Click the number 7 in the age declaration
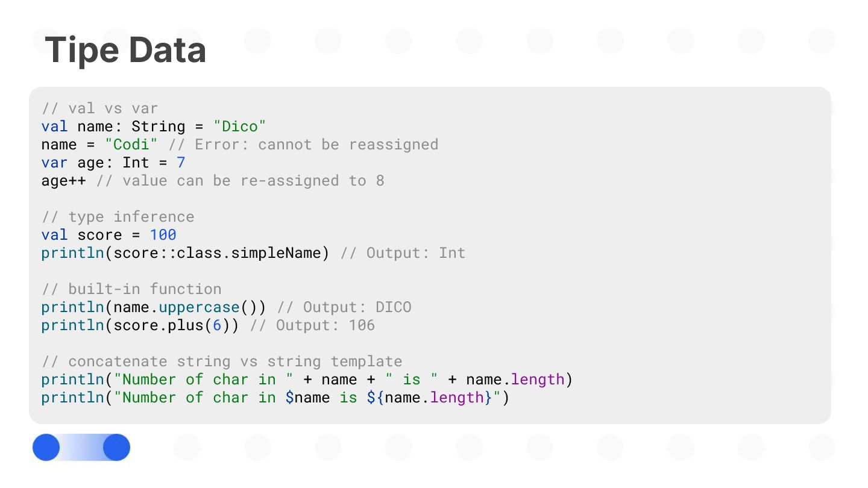 tap(181, 163)
